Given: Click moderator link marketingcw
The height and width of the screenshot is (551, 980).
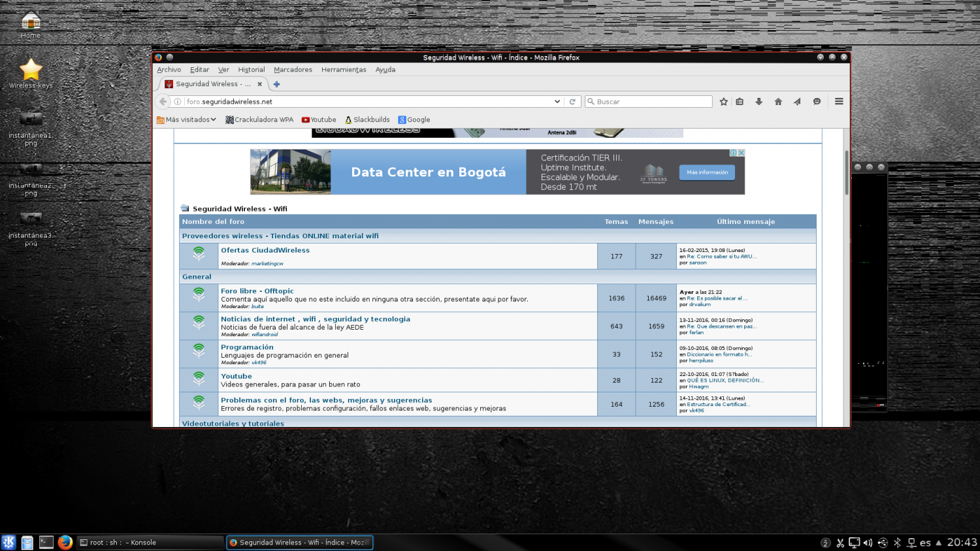Looking at the screenshot, I should pyautogui.click(x=267, y=264).
